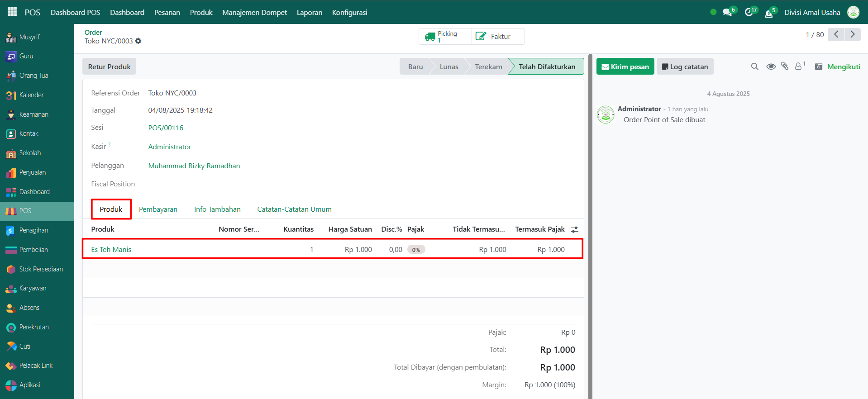Switch to the Info Tambahan tab
The width and height of the screenshot is (868, 399).
tap(217, 209)
